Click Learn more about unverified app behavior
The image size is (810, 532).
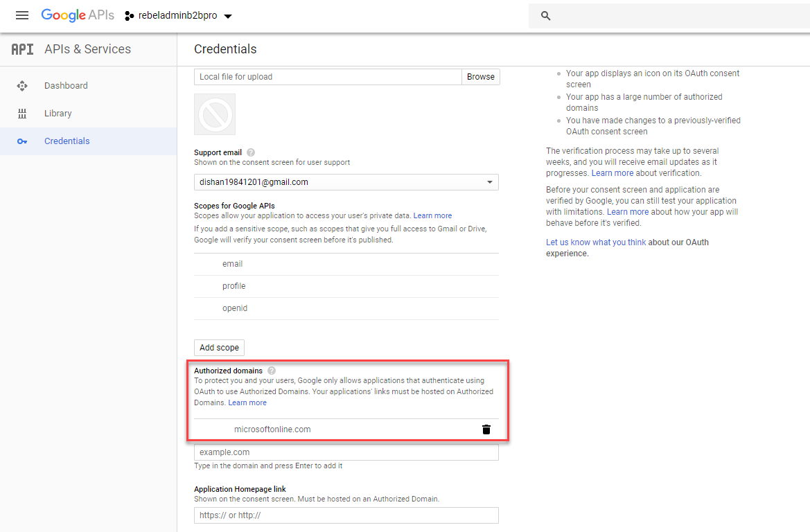click(x=628, y=212)
